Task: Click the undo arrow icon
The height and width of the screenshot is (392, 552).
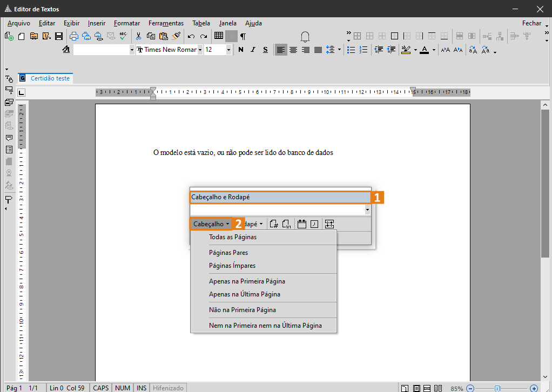Action: 191,36
